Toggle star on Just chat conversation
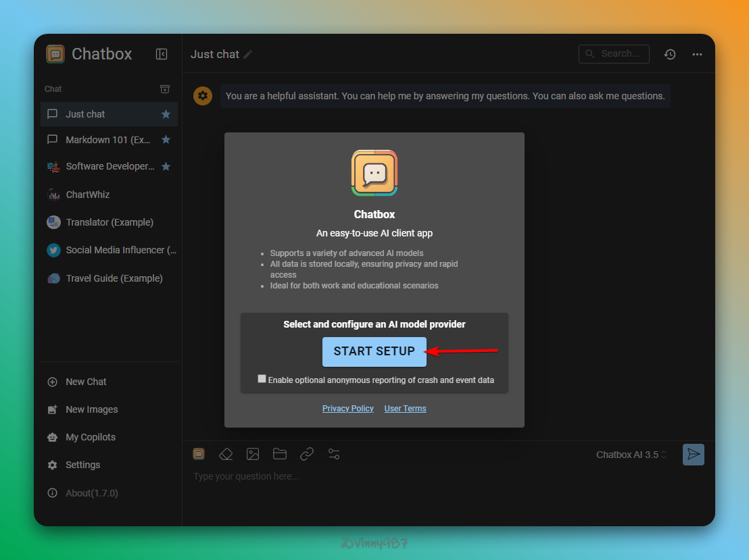Screen dimensions: 749x560 coord(166,114)
